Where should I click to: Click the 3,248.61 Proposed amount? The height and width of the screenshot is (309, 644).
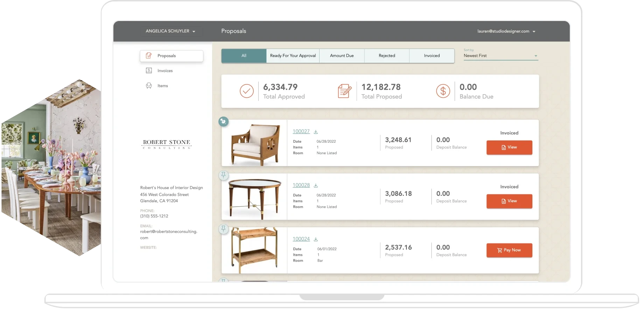398,140
